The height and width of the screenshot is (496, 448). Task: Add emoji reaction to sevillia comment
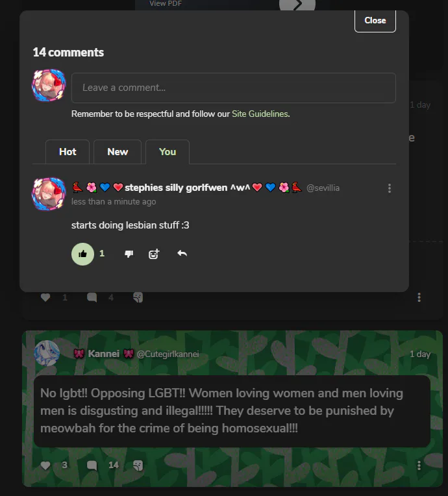click(154, 254)
